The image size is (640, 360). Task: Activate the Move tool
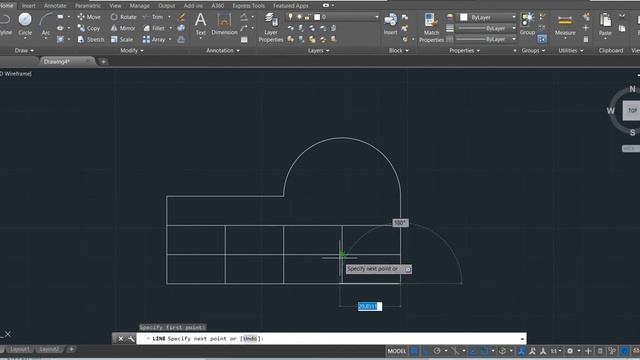pos(89,17)
